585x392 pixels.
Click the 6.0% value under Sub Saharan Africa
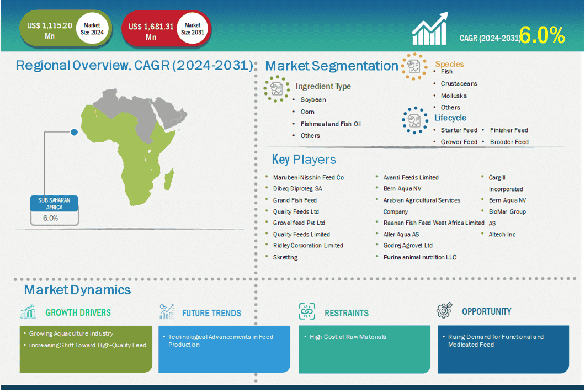[x=50, y=218]
